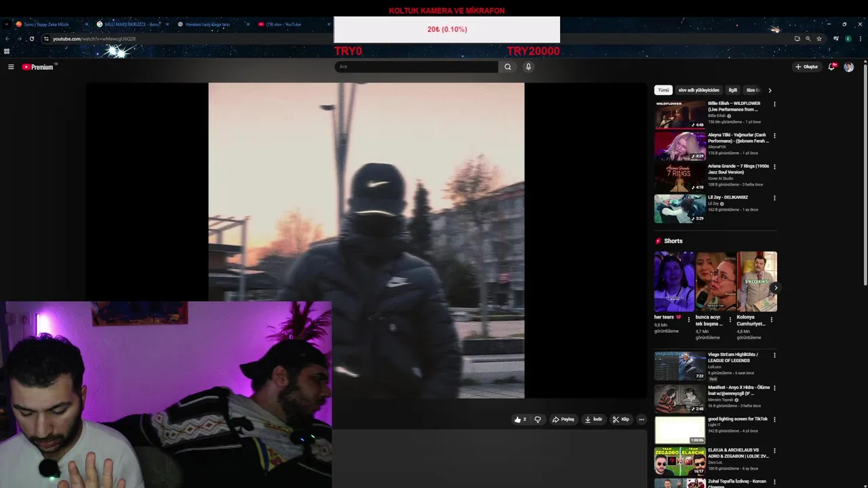The image size is (868, 488).
Task: Select the 'slov adlı yükleyiciden' chip
Action: [x=698, y=90]
